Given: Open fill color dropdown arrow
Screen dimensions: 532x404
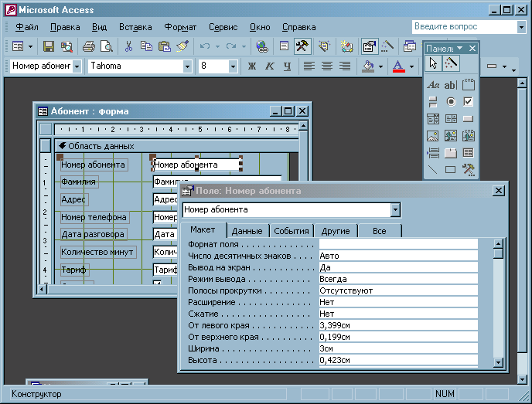Looking at the screenshot, I should [380, 66].
